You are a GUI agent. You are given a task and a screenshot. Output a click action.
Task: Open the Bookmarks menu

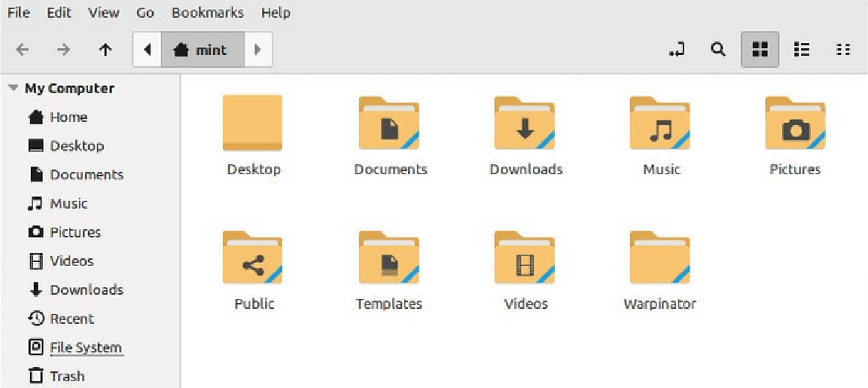pyautogui.click(x=207, y=13)
